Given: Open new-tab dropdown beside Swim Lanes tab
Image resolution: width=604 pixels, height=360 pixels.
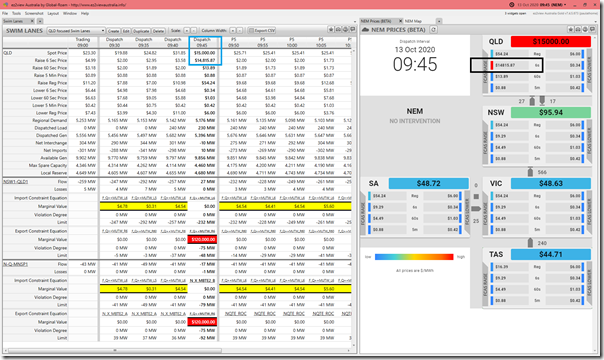Looking at the screenshot, I should (x=40, y=21).
